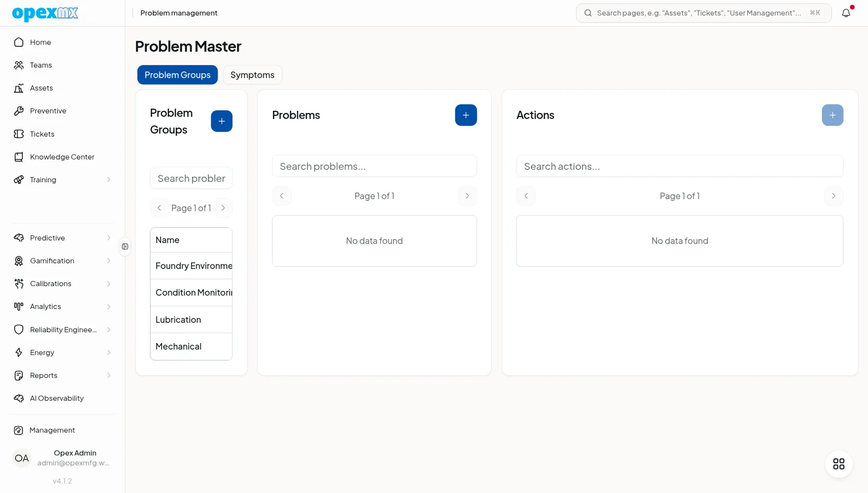Go to previous page of Problem Groups
868x493 pixels.
point(159,208)
